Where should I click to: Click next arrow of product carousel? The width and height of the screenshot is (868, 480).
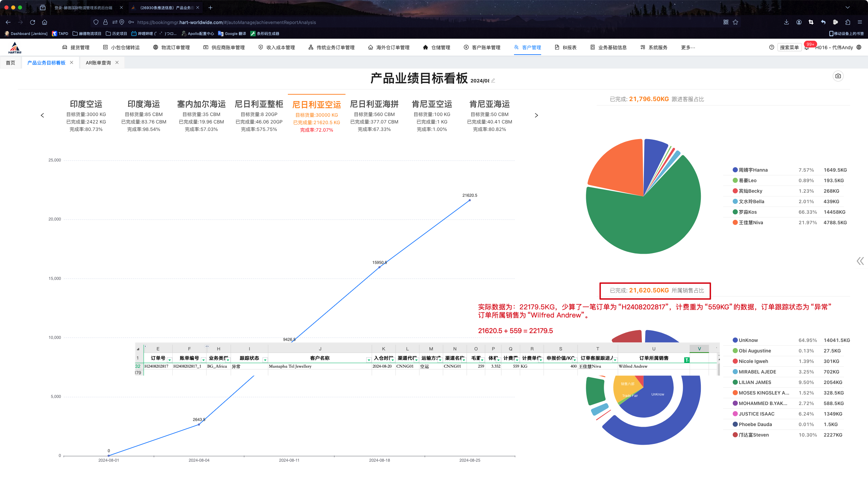pos(536,115)
